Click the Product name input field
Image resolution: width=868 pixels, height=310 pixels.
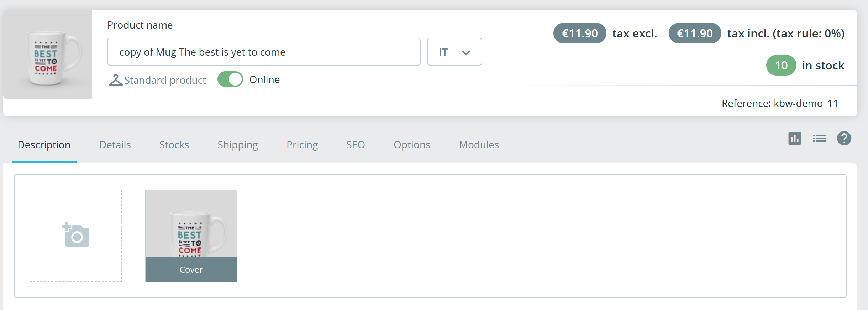coord(263,52)
